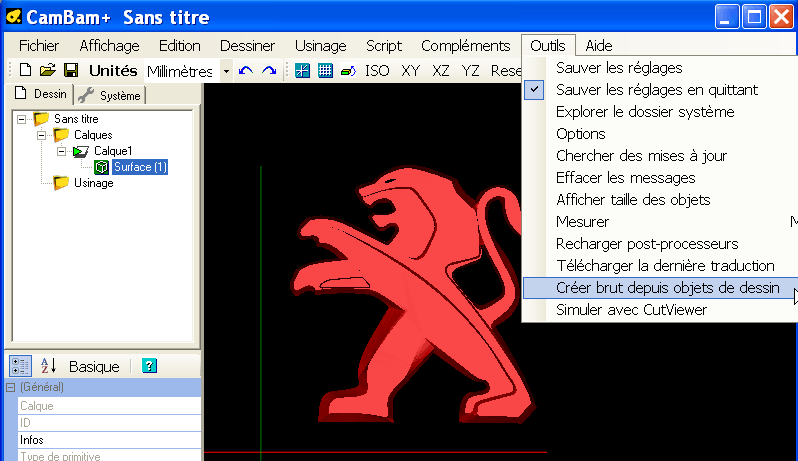This screenshot has height=461, width=798.
Task: Collapse the Sans titre tree node
Action: pyautogui.click(x=21, y=119)
